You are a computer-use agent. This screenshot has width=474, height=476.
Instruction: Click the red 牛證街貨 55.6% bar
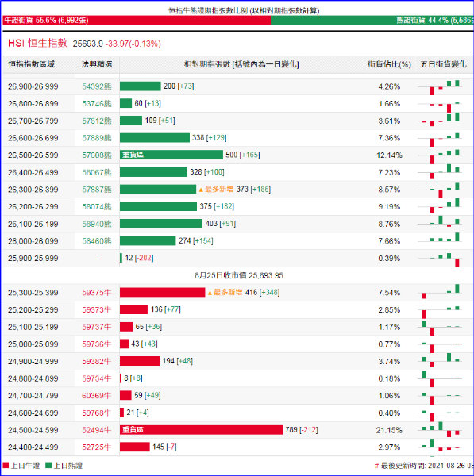[137, 21]
